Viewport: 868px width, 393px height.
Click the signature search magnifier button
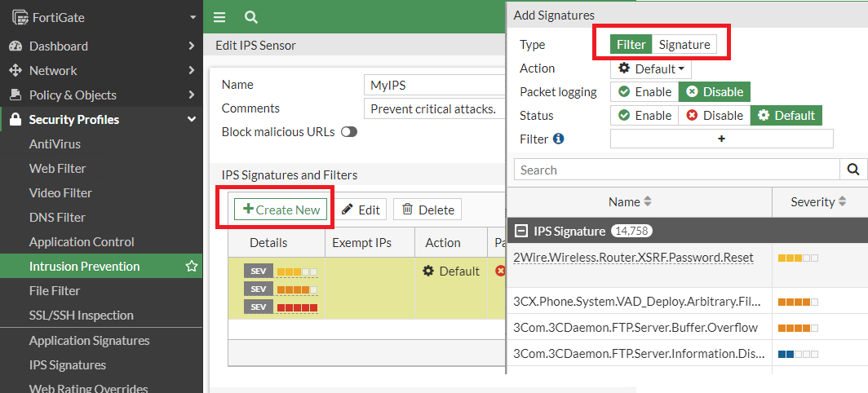point(853,170)
